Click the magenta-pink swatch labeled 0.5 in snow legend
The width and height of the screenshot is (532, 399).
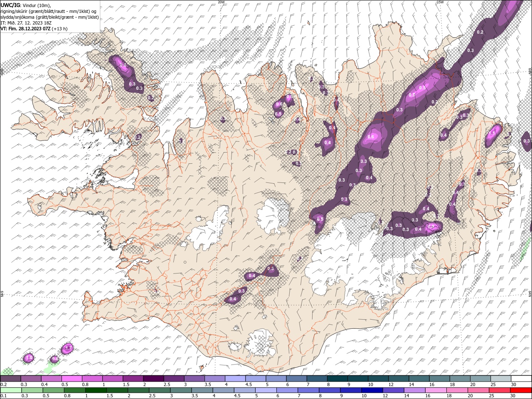tap(72, 378)
